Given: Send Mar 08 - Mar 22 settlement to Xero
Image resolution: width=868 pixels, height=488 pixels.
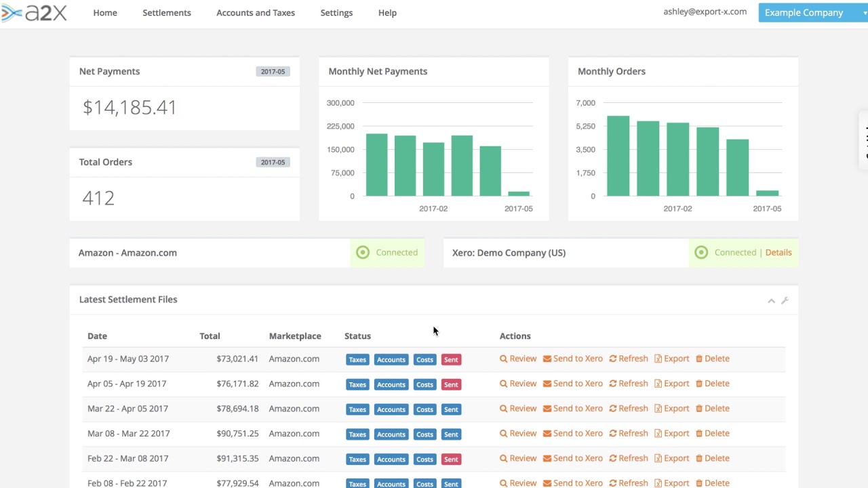Looking at the screenshot, I should [x=572, y=433].
